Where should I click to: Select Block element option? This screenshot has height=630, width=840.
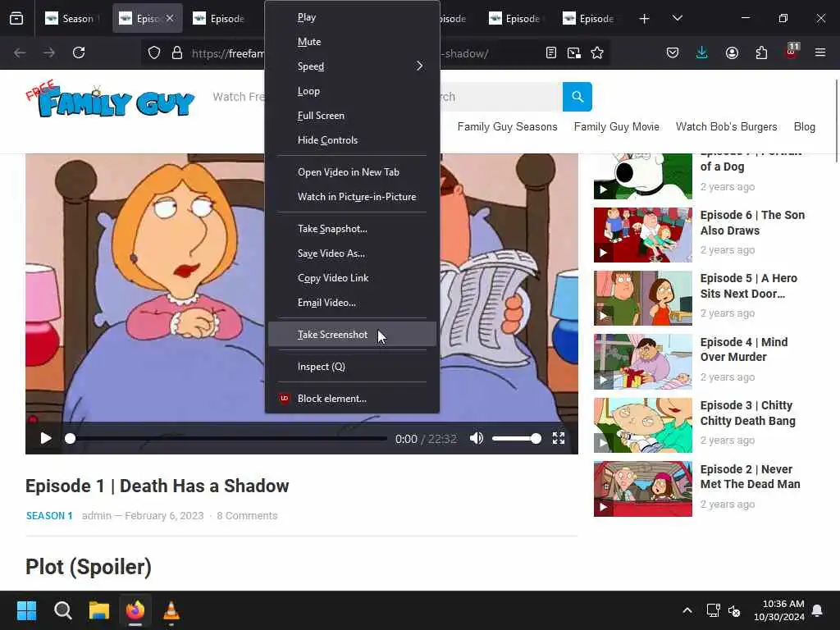tap(352, 399)
